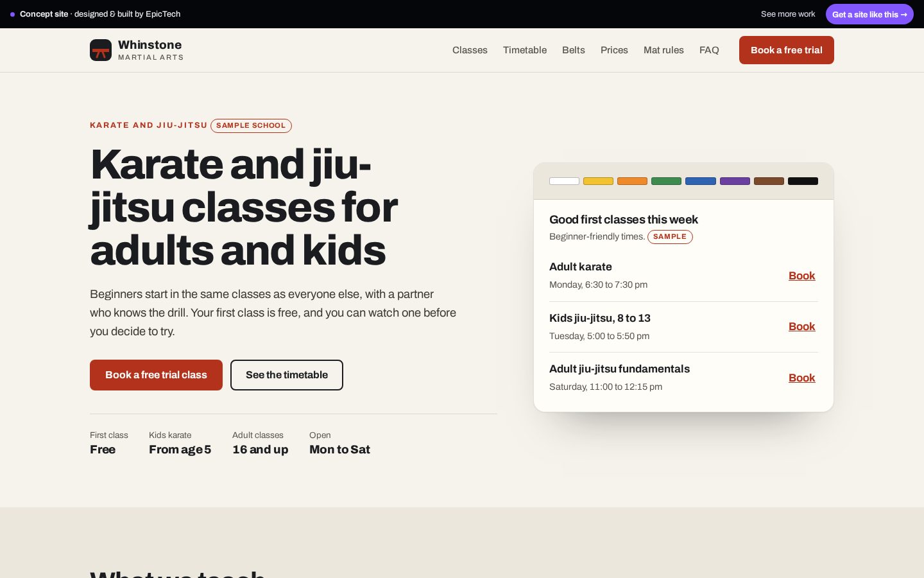Book the Adult jiu-jitsu fundamentals class

[x=802, y=378]
